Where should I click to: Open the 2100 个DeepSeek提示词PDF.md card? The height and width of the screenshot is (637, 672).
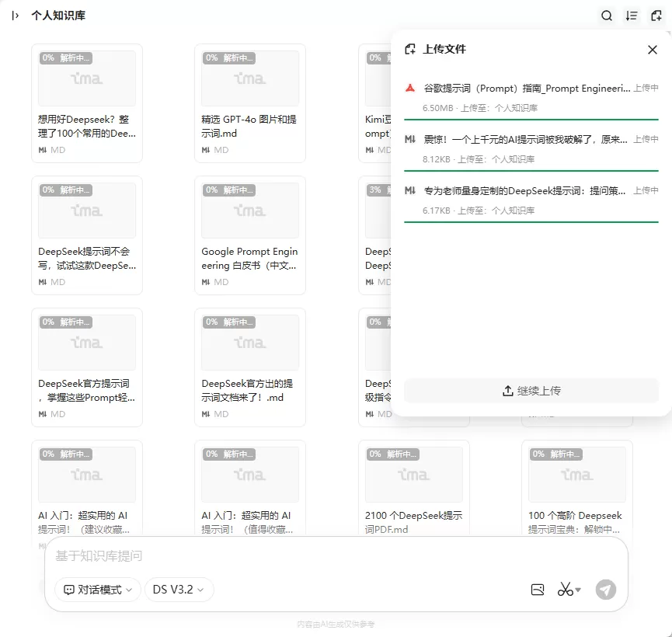point(413,489)
